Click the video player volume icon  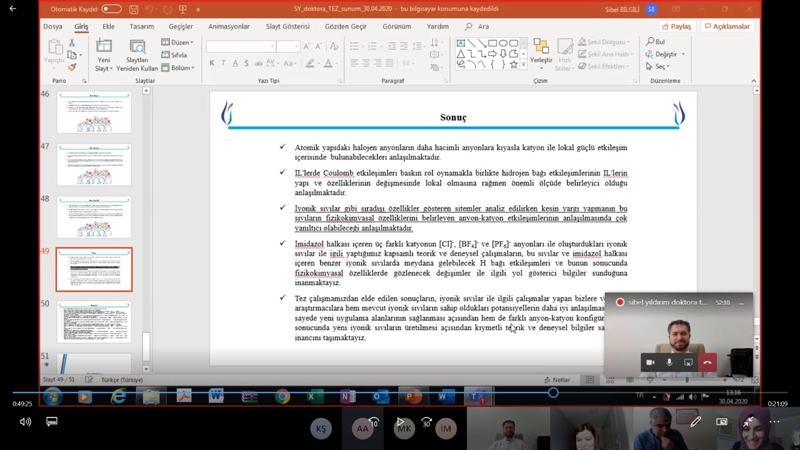(25, 422)
